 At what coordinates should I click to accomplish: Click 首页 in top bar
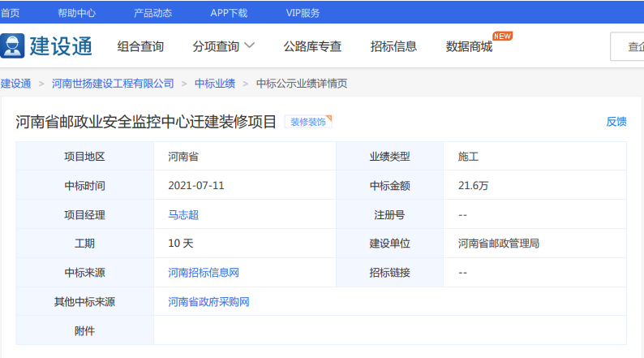click(x=10, y=13)
